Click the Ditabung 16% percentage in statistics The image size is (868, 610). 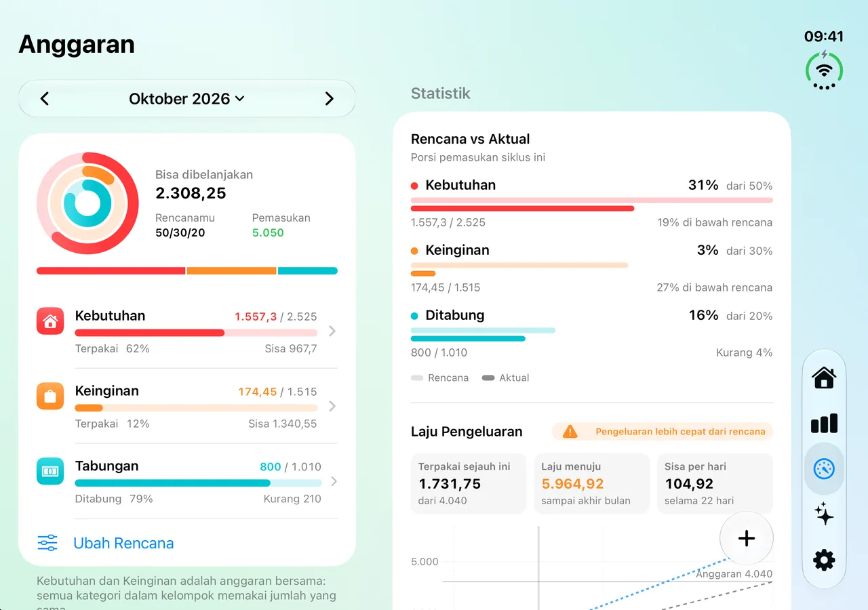coord(703,315)
